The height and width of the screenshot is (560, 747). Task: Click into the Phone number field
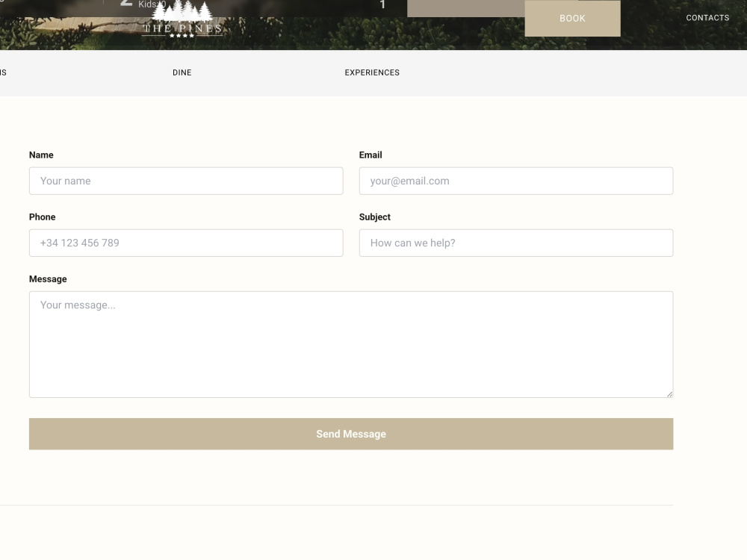[x=186, y=243]
